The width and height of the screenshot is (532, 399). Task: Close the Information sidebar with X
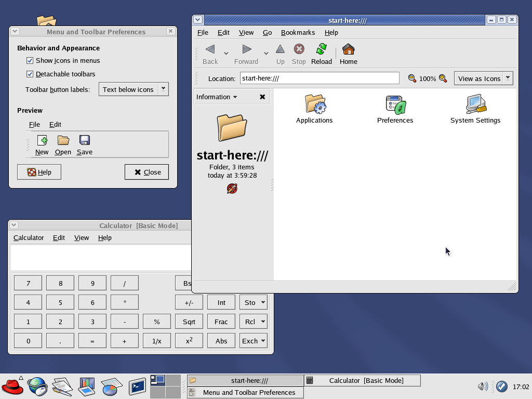pos(262,97)
